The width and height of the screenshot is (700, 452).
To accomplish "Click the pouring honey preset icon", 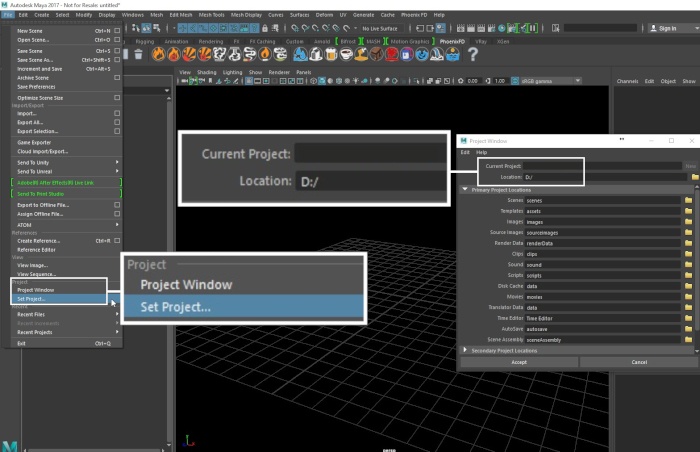I will (361, 54).
